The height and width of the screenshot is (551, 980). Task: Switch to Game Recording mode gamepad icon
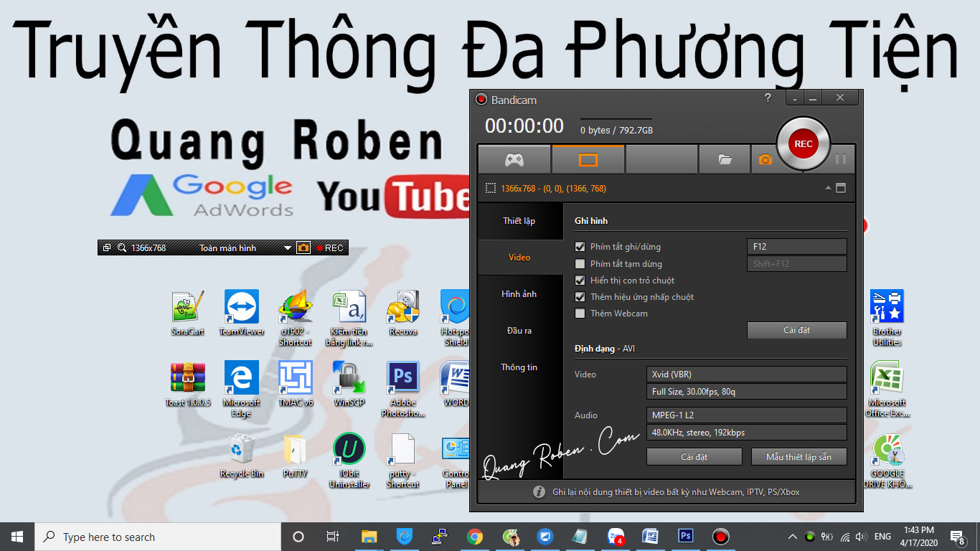[x=514, y=159]
